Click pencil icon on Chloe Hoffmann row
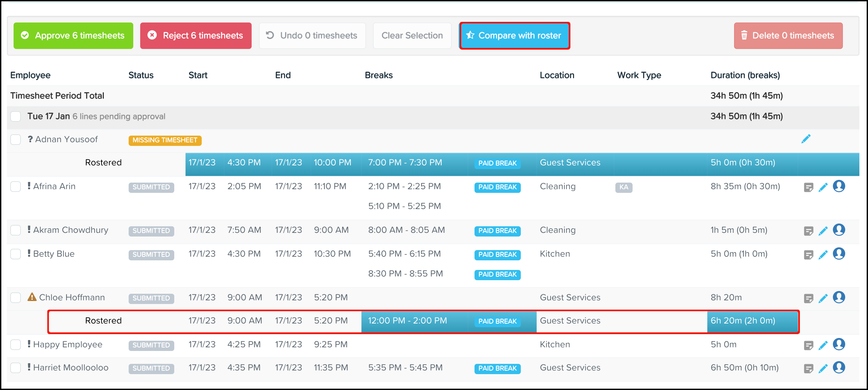Screen dimensions: 868x390 point(823,298)
